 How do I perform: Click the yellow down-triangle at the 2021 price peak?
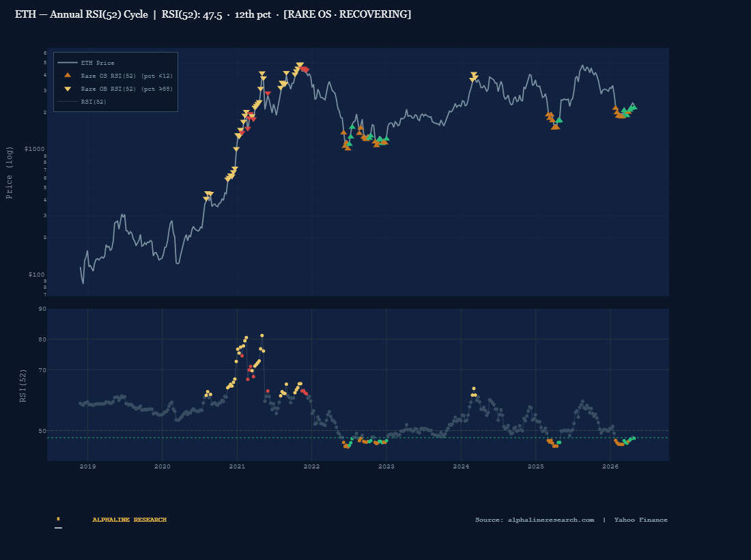click(300, 64)
